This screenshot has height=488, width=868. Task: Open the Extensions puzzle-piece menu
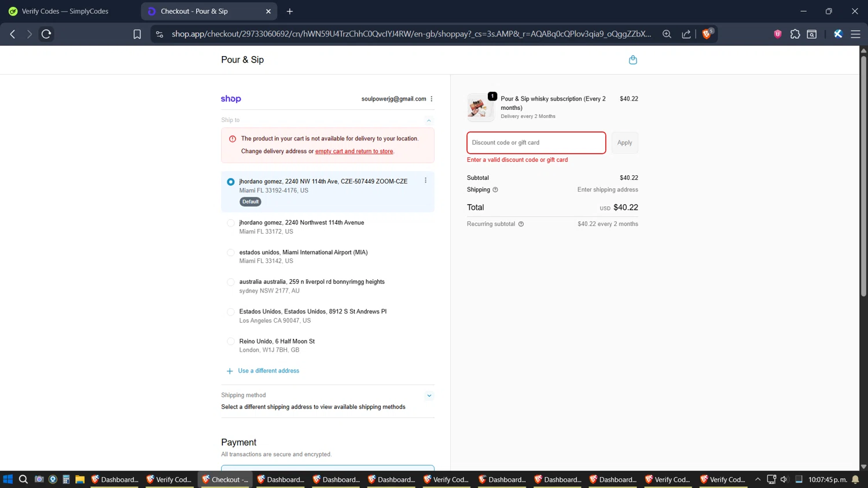(x=795, y=34)
